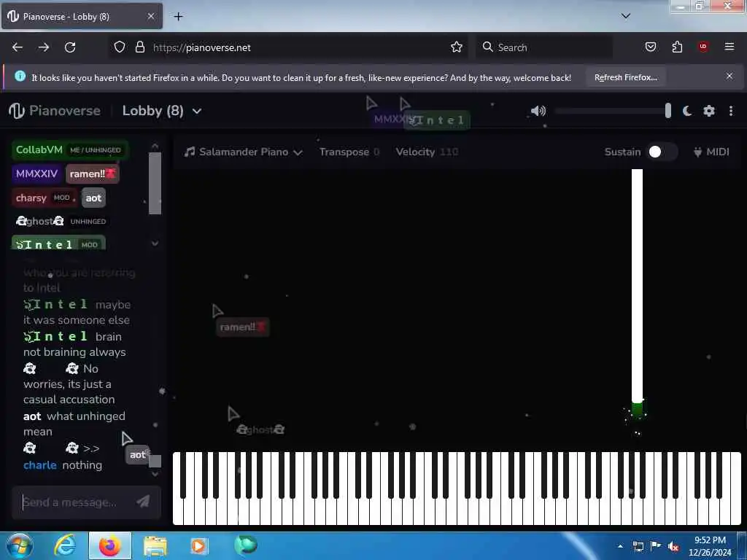Open the Pocket save icon
The width and height of the screenshot is (747, 560).
pos(650,47)
